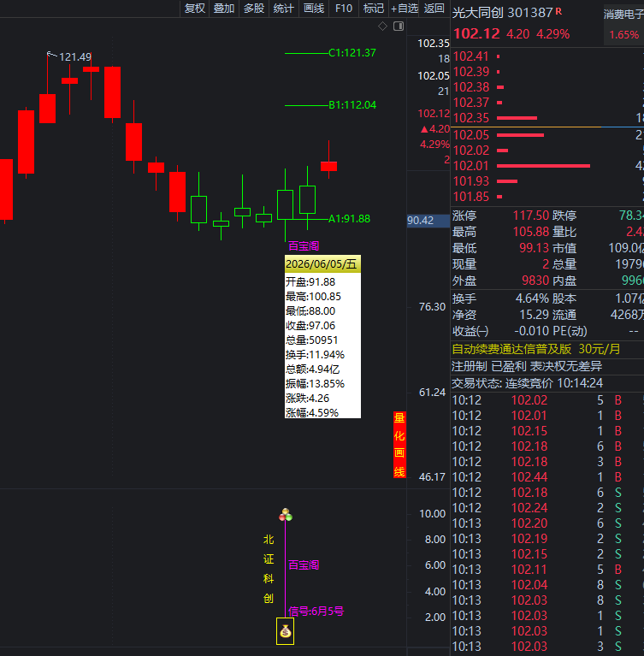Image resolution: width=644 pixels, height=656 pixels.
Task: Select the C1:121.37 level line label
Action: (x=352, y=53)
